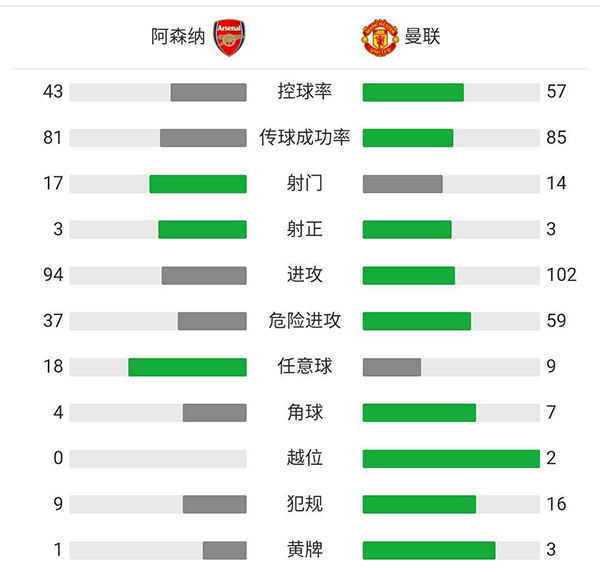Click the 犯规 stat label
The image size is (600, 573).
(x=304, y=504)
